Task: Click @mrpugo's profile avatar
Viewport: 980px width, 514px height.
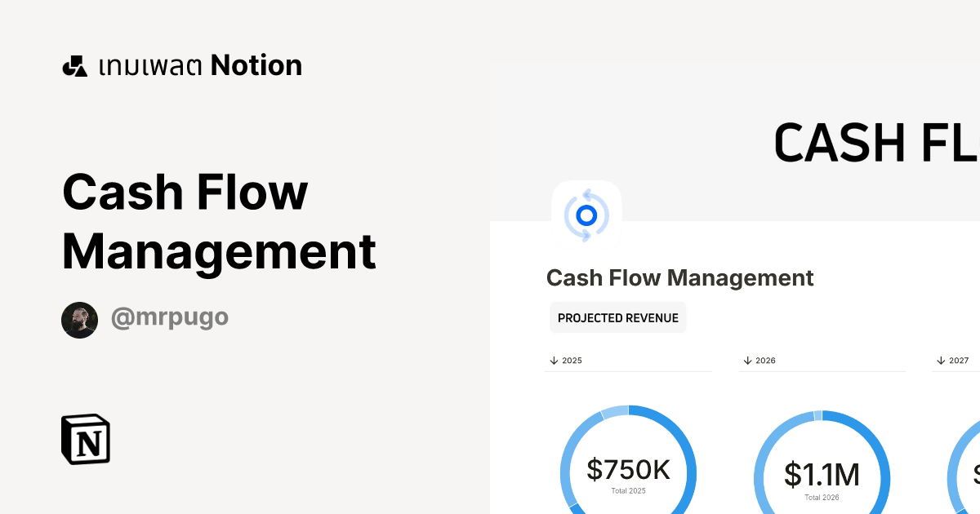Action: pos(79,319)
